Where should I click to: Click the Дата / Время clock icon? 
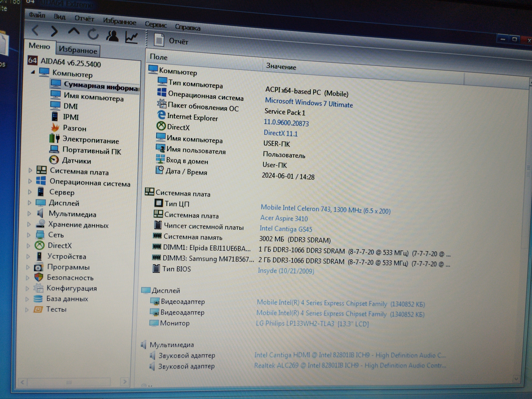[159, 170]
